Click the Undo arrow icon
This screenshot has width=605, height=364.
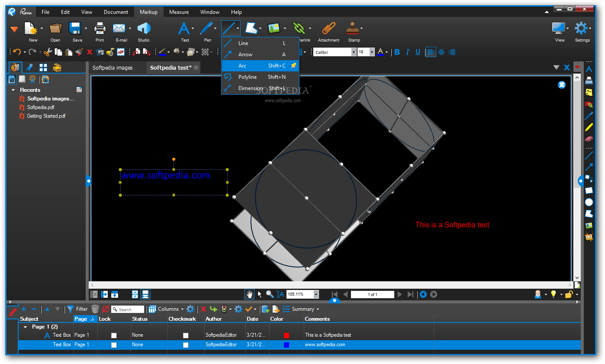point(17,52)
